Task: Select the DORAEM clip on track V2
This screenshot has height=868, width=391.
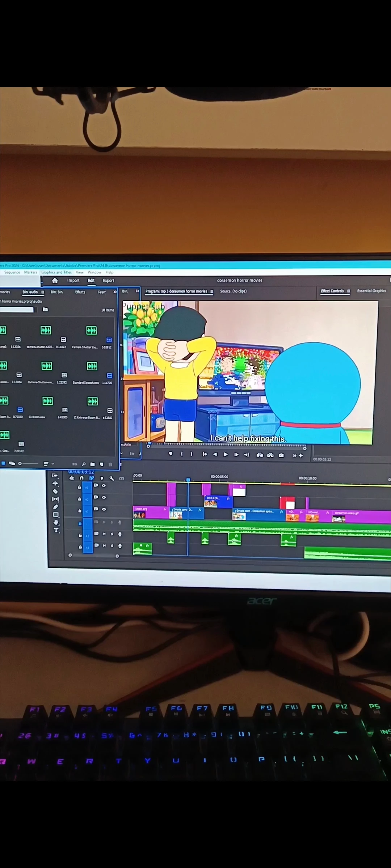Action: tap(219, 502)
